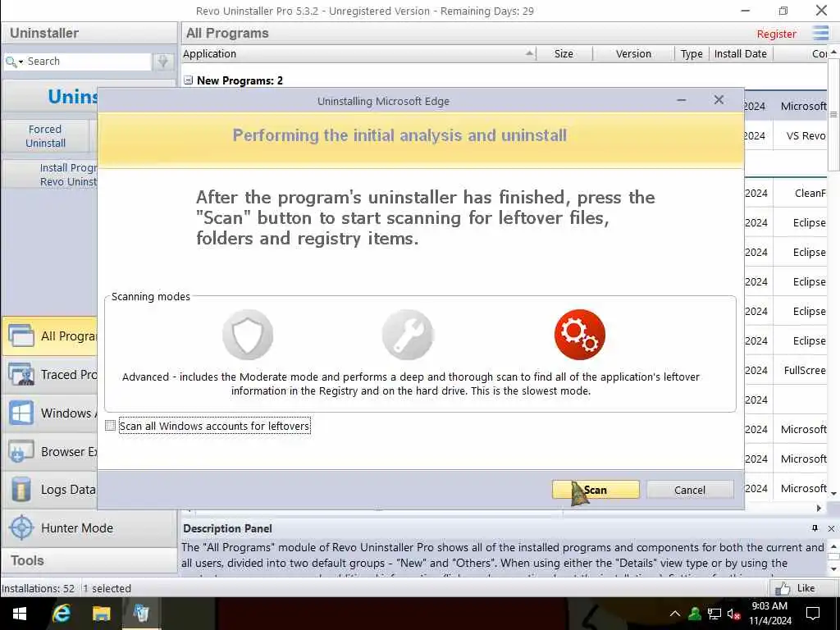Image resolution: width=840 pixels, height=630 pixels.
Task: Click Revo Uninstaller taskbar icon
Action: coord(141,614)
